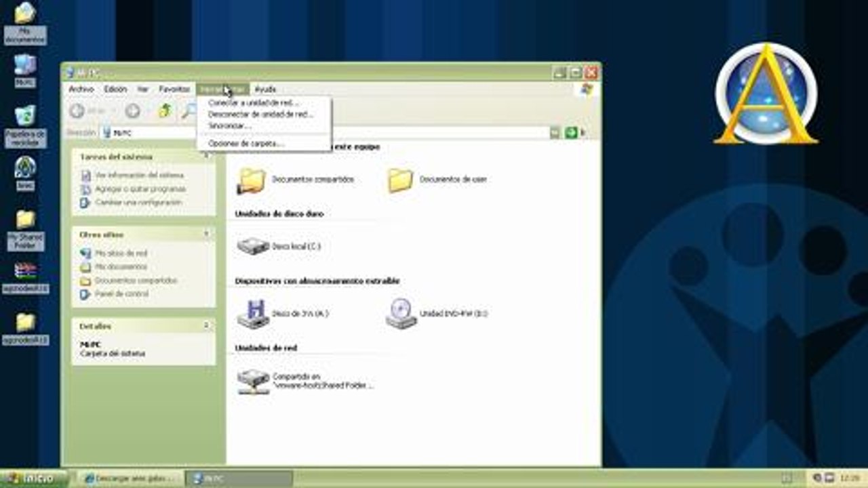Screen dimensions: 868x488
Task: Click the Search magnifier toolbar icon
Action: pos(189,111)
